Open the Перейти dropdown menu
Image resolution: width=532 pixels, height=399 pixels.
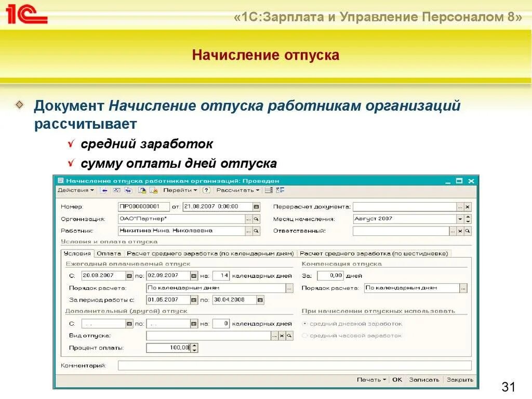coord(180,190)
